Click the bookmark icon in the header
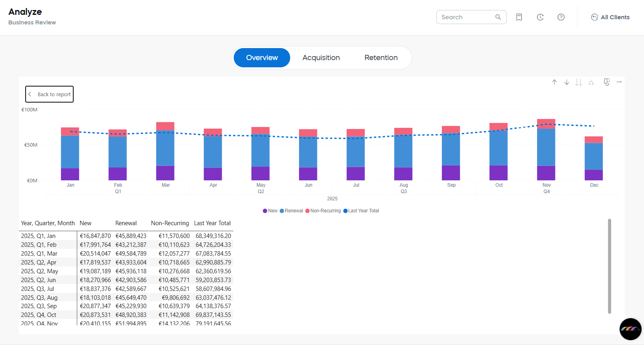 [x=519, y=17]
